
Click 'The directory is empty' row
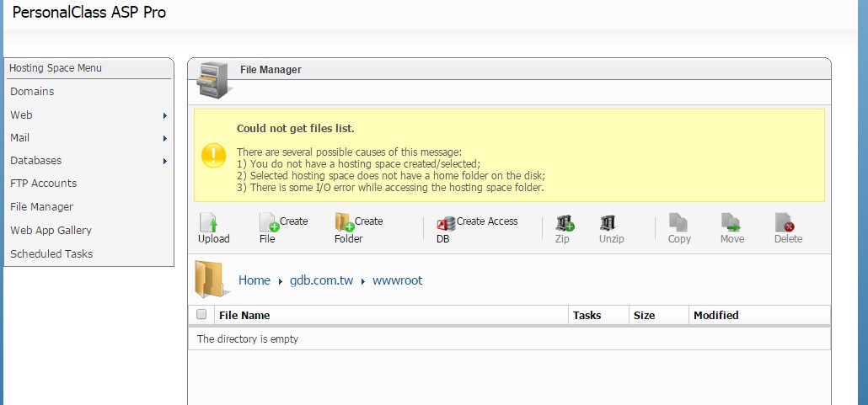509,338
